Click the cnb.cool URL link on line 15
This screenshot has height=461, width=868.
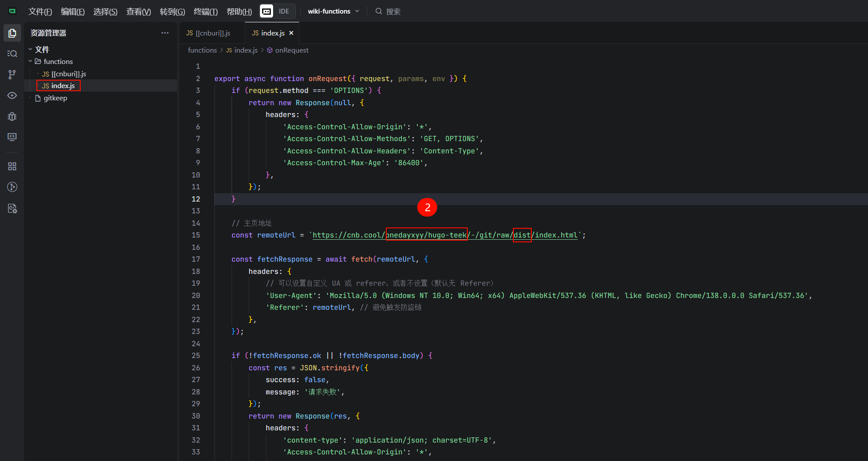click(x=445, y=235)
